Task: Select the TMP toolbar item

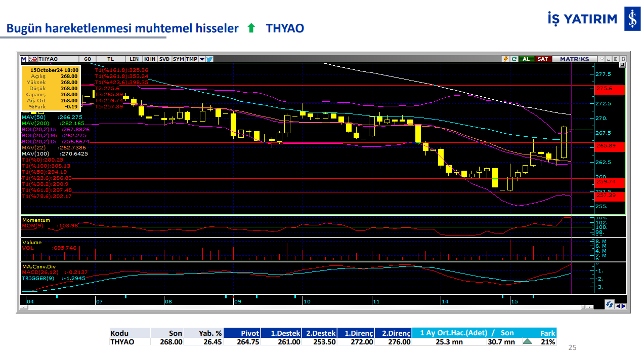Action: tap(191, 59)
